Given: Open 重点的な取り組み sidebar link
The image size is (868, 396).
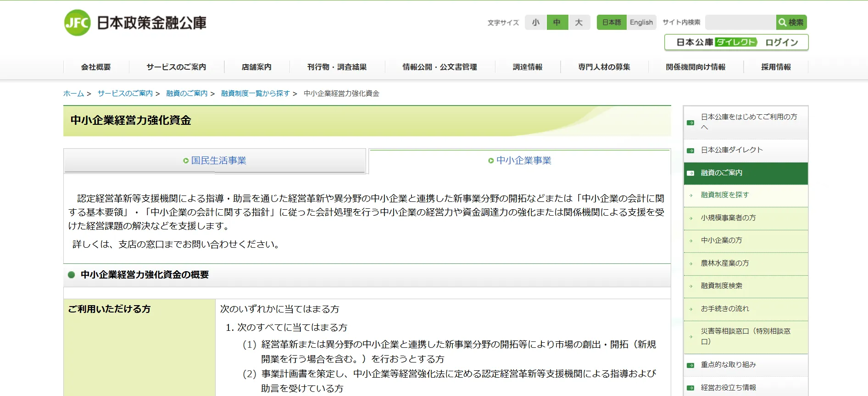Looking at the screenshot, I should coord(746,365).
